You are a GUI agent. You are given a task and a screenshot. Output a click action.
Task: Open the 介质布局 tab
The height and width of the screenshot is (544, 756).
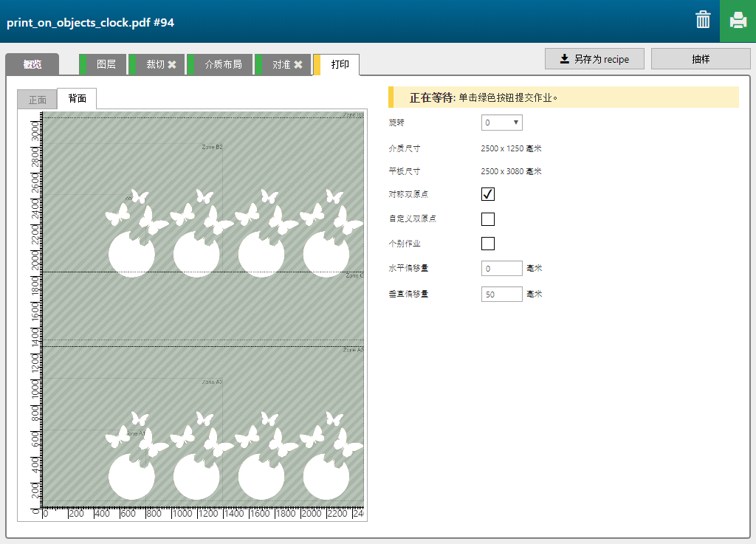[x=220, y=64]
